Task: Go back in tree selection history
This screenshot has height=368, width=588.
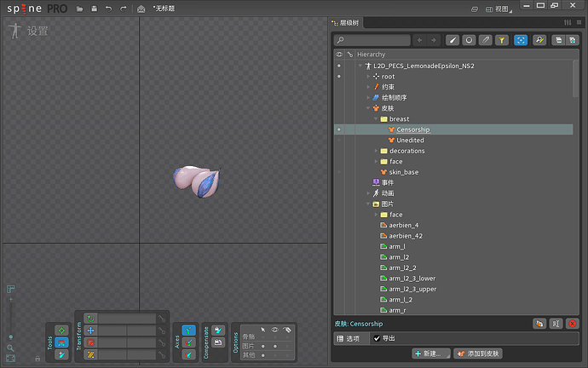Action: tap(419, 40)
